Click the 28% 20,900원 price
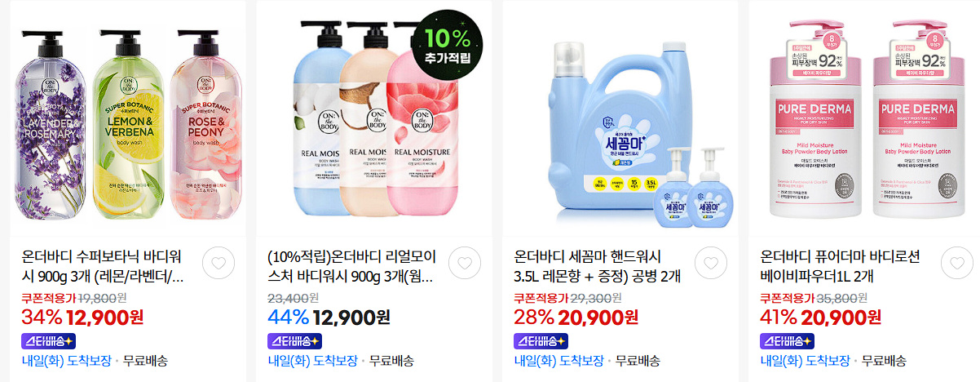The height and width of the screenshot is (382, 980). (x=576, y=317)
